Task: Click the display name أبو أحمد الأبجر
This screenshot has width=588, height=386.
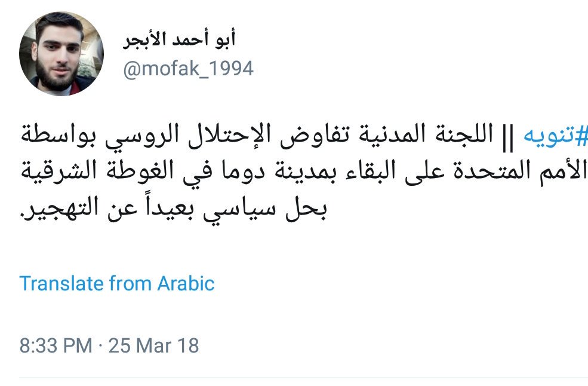Action: [179, 39]
